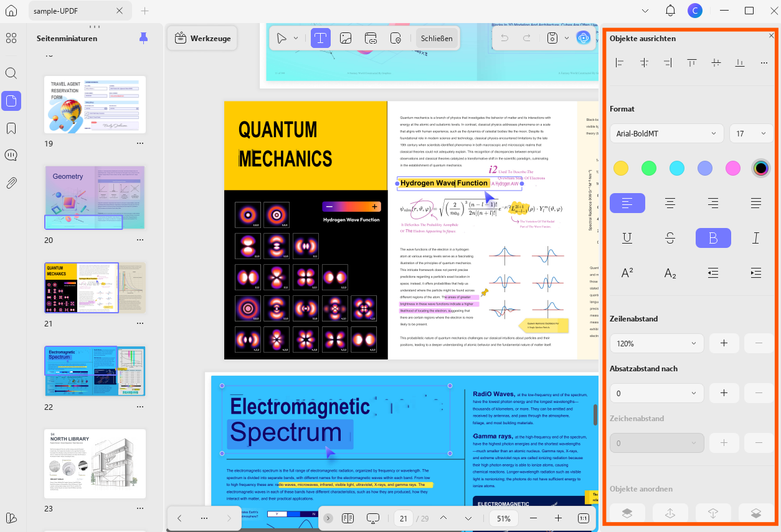Image resolution: width=781 pixels, height=532 pixels.
Task: Enable center text alignment
Action: (x=670, y=203)
